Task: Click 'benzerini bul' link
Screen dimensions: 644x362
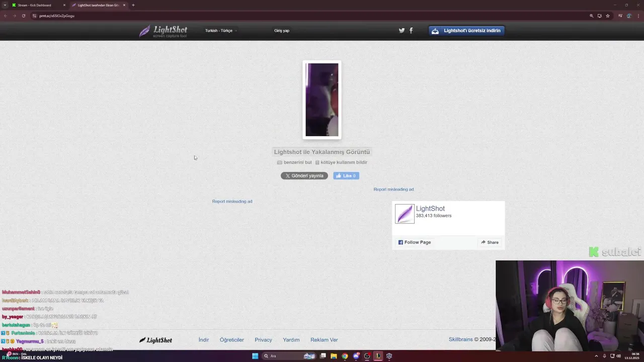Action: coord(298,162)
